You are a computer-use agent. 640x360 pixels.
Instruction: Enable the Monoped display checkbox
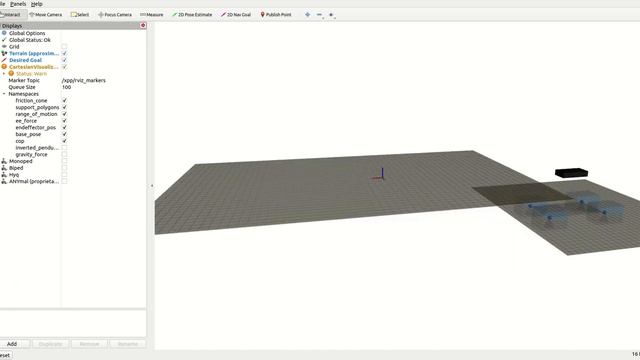click(x=64, y=161)
